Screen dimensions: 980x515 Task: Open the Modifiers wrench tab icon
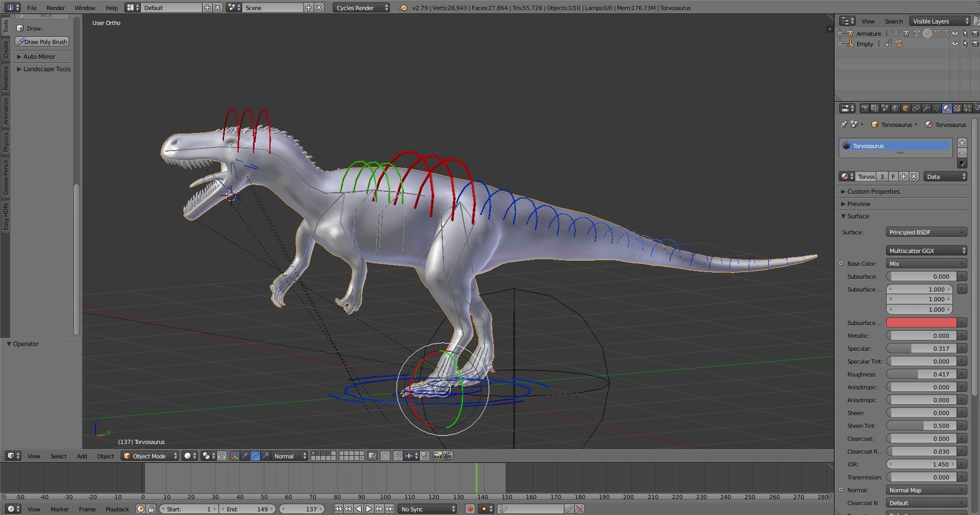[926, 108]
